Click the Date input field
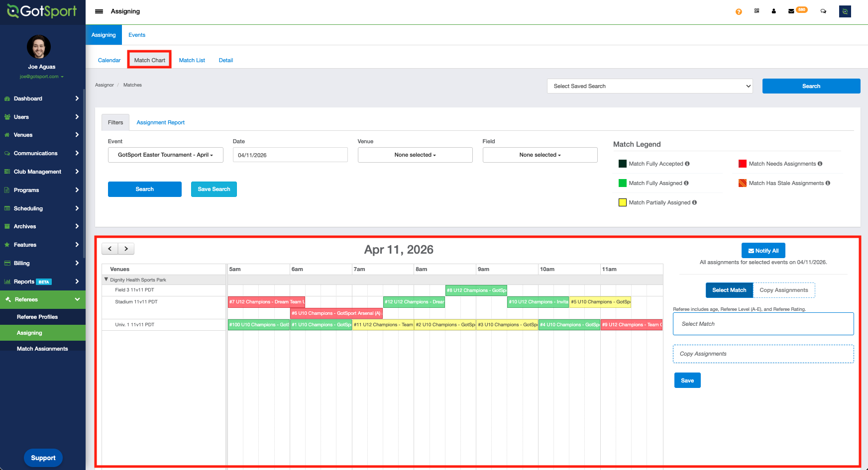This screenshot has width=868, height=470. [x=290, y=155]
